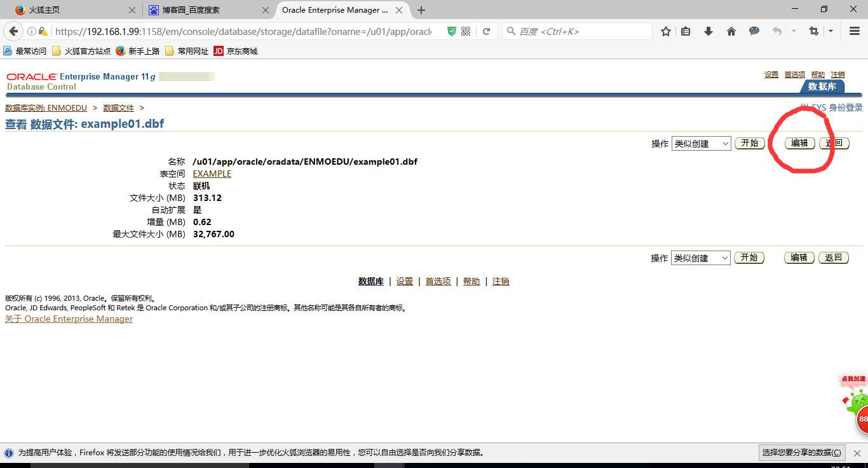Open the 常用网址 bookmark folder
The width and height of the screenshot is (868, 468).
click(187, 51)
